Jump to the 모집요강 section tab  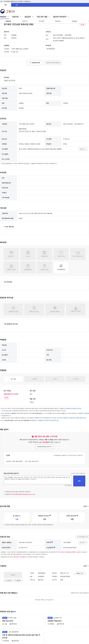8,21
